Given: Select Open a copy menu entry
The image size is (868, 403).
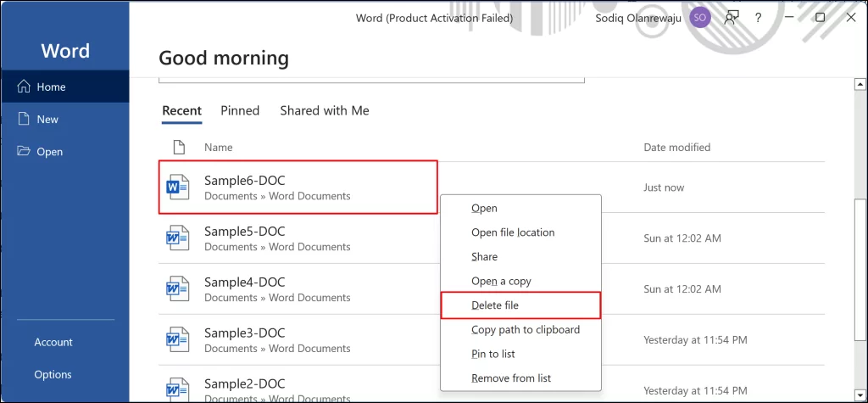Looking at the screenshot, I should tap(520, 281).
